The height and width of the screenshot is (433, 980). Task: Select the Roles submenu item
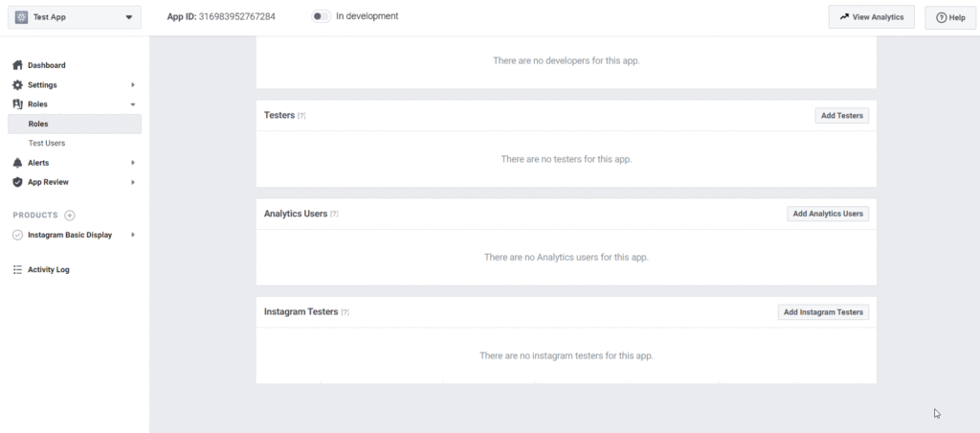tap(75, 124)
